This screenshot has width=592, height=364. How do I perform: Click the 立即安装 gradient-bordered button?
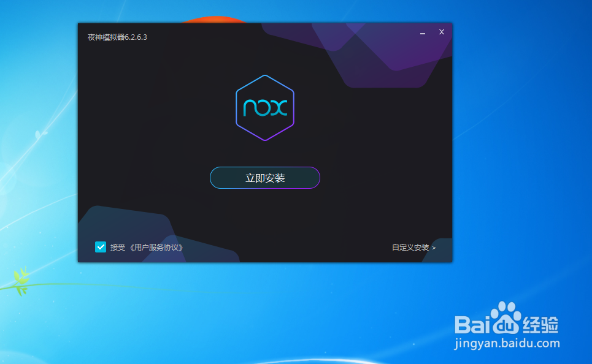[264, 177]
